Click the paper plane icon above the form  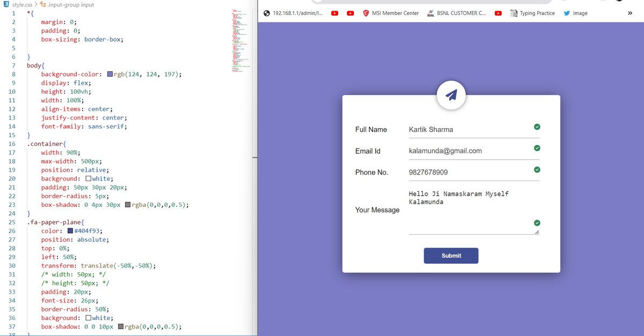(x=451, y=95)
